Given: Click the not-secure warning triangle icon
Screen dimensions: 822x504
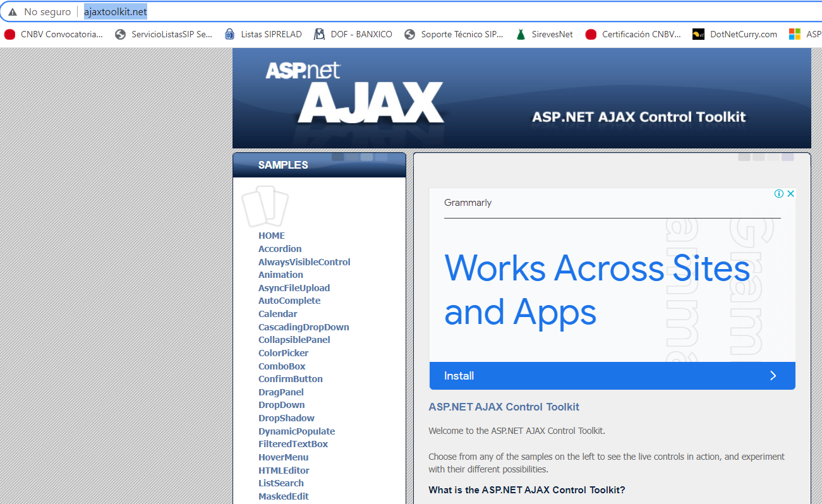Looking at the screenshot, I should 13,12.
